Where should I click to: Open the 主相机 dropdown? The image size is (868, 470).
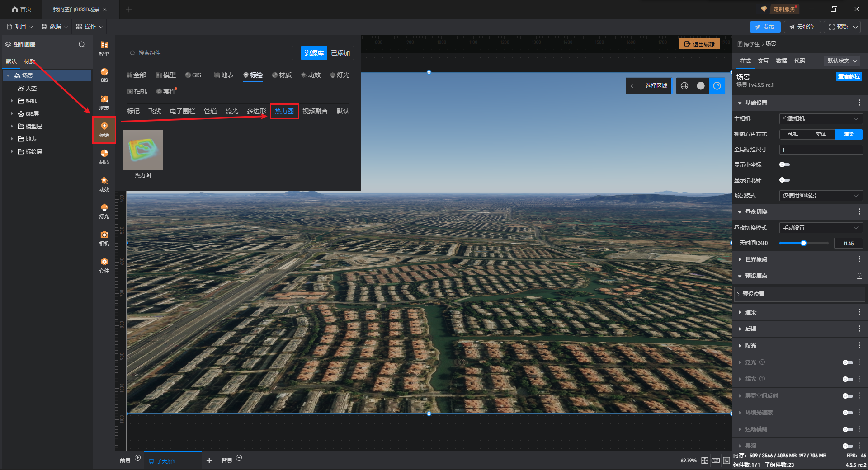821,119
